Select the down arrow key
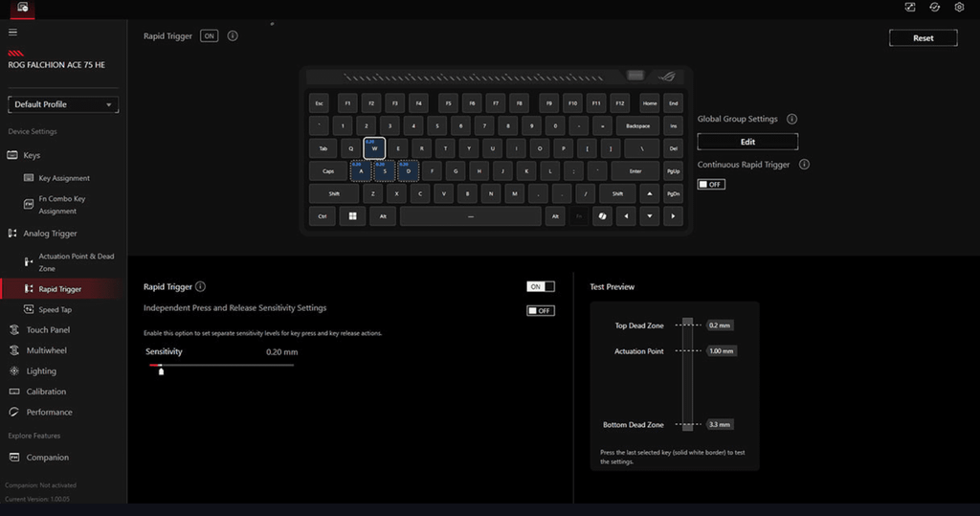The width and height of the screenshot is (980, 516). click(650, 216)
